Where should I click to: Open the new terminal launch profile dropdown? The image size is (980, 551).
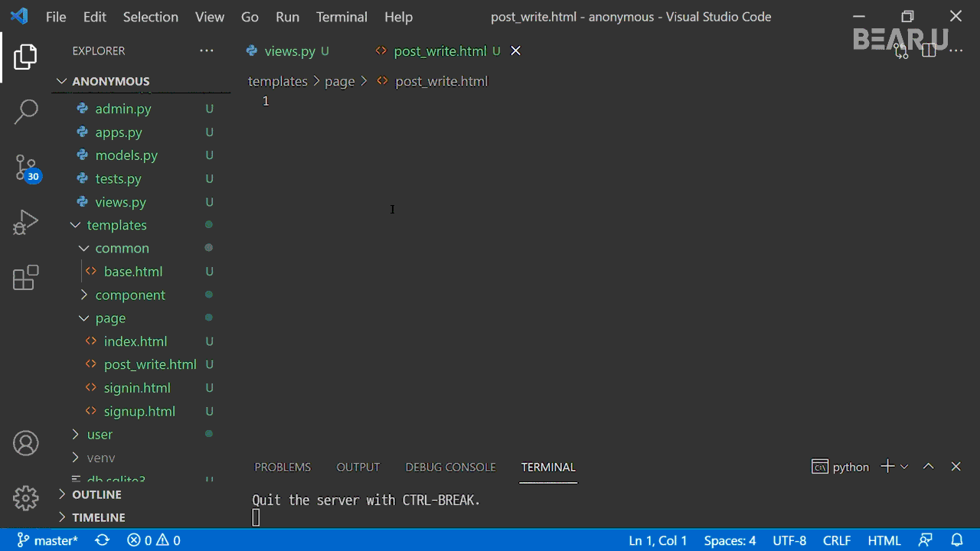click(904, 466)
